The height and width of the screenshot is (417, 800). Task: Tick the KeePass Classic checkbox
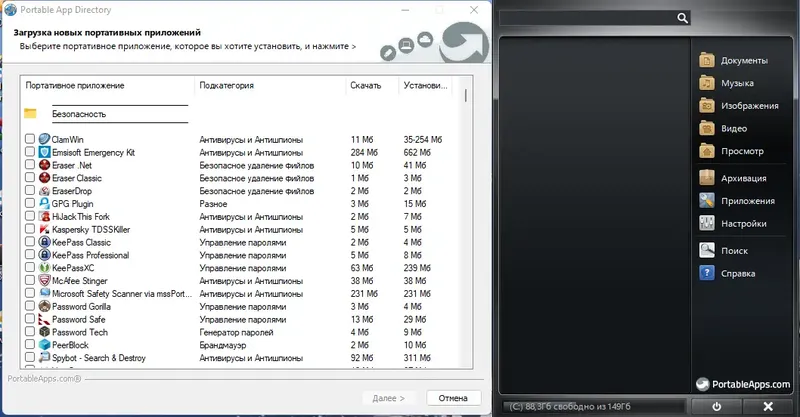pyautogui.click(x=30, y=242)
